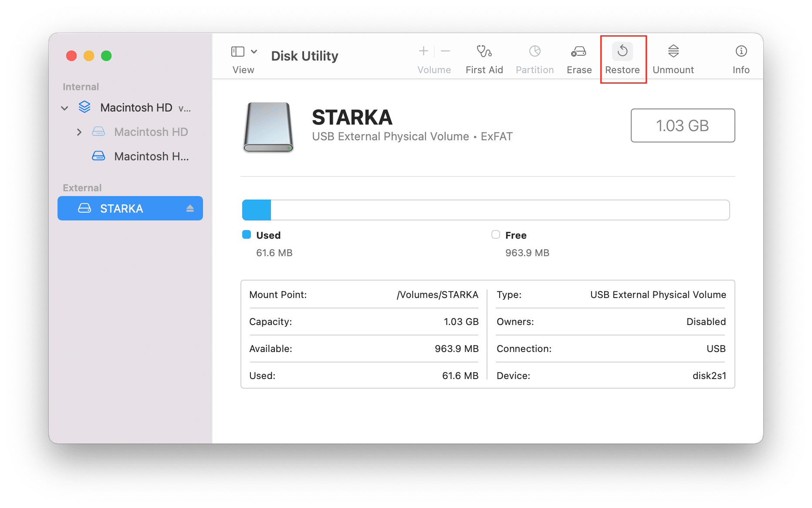Select the dimmed Macintosh HD row
The image size is (812, 508).
(130, 132)
